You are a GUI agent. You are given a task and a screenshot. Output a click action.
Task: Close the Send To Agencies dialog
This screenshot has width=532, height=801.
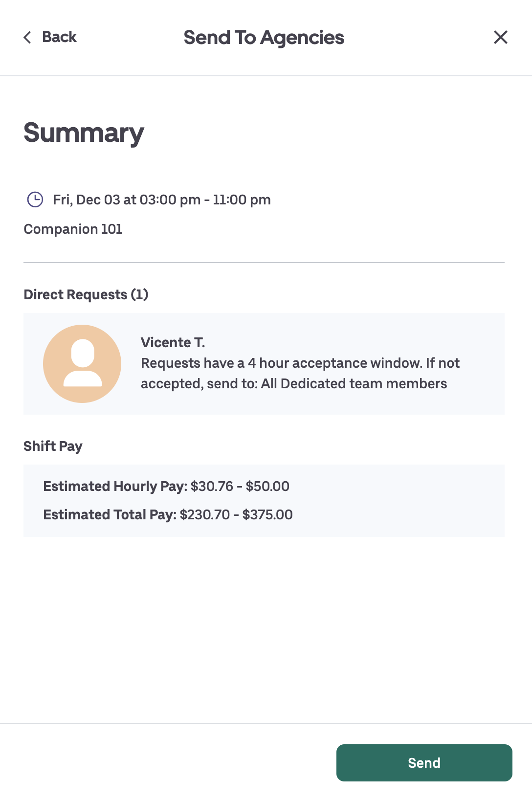(x=500, y=37)
